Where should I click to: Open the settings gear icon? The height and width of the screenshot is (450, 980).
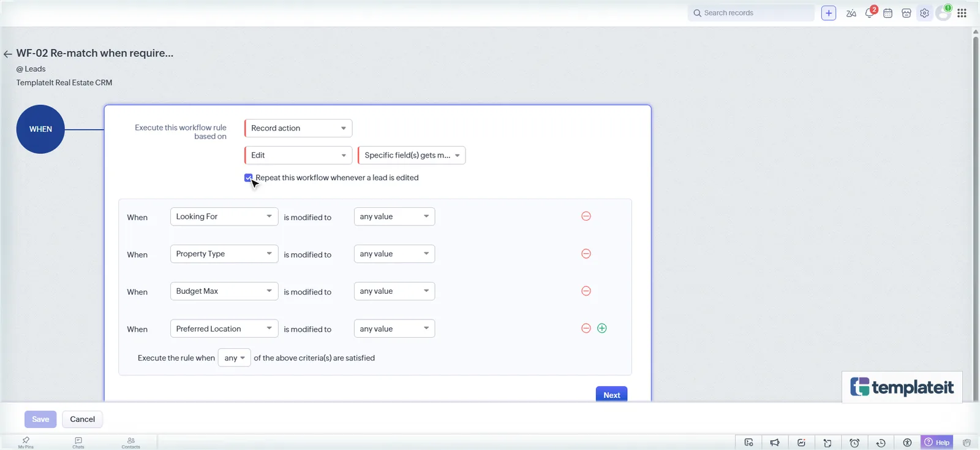(924, 13)
